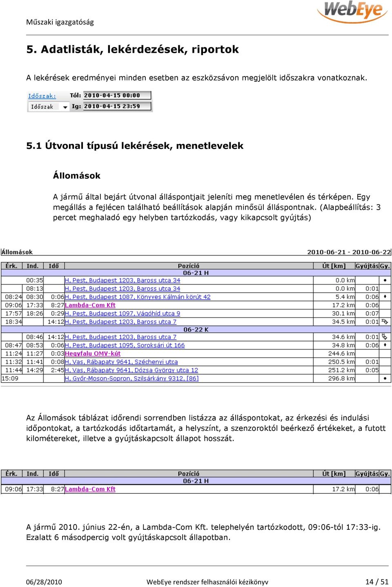392x587 pixels.
Task: Click the diamond marker in the Soroksári út row
Action: (x=385, y=345)
